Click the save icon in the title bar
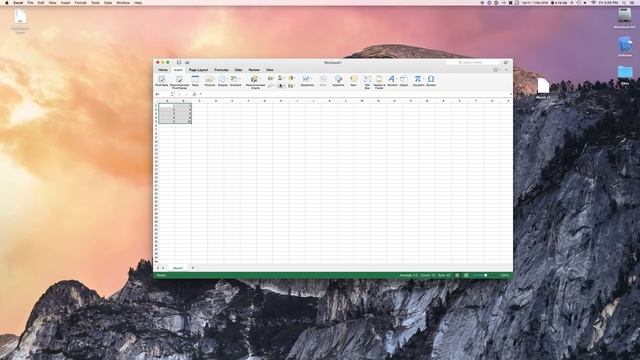640x360 pixels. pos(179,62)
